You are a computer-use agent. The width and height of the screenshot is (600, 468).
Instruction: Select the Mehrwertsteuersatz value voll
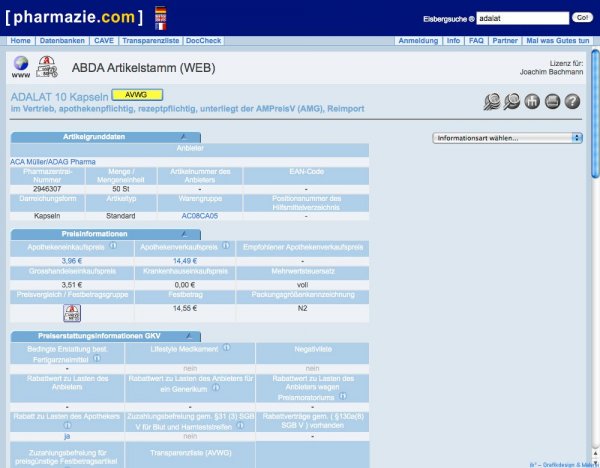click(x=302, y=285)
